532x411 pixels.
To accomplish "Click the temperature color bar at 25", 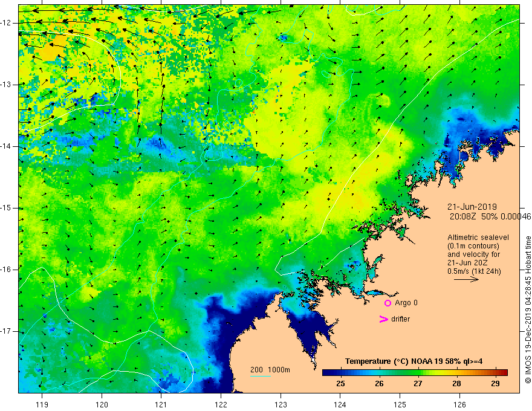I will 340,373.
